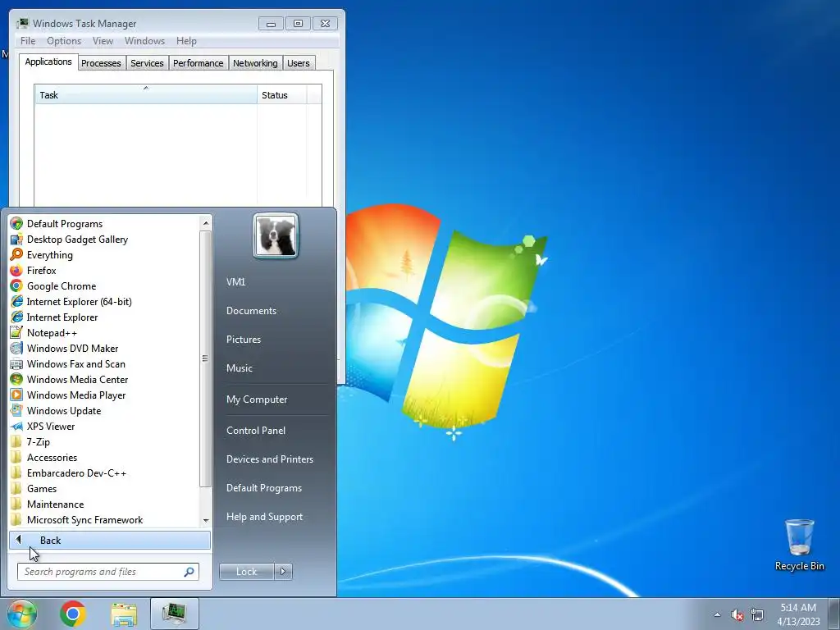
Task: Select the Applications tab
Action: click(x=48, y=62)
